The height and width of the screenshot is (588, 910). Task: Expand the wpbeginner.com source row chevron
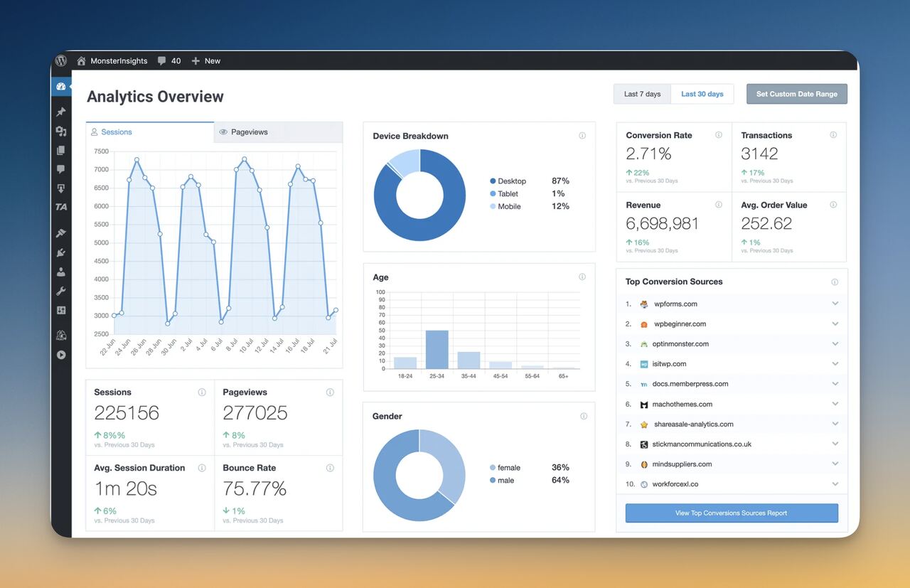click(835, 324)
